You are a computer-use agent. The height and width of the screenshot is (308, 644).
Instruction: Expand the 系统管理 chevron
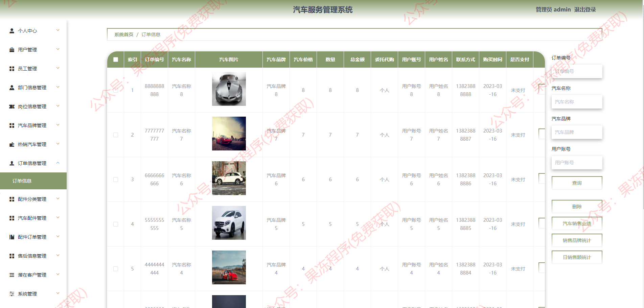pyautogui.click(x=58, y=293)
